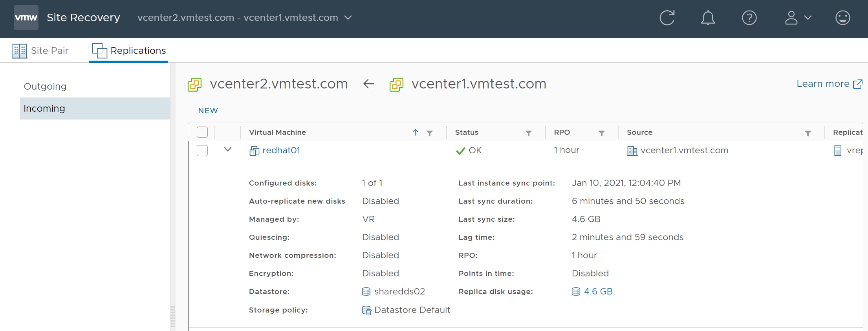Screen dimensions: 868x331
Task: Click the Status column filter icon
Action: tap(529, 133)
